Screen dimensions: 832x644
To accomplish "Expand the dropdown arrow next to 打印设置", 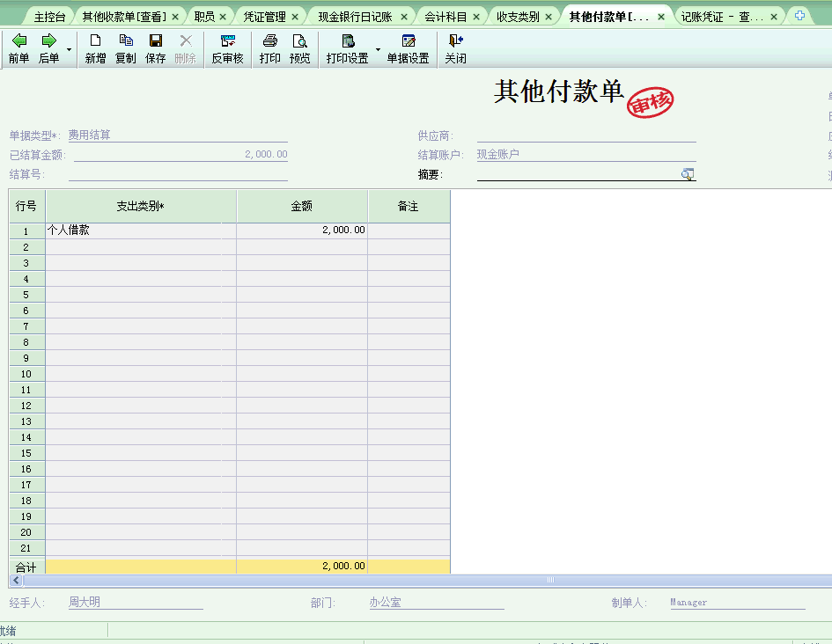I will click(378, 49).
